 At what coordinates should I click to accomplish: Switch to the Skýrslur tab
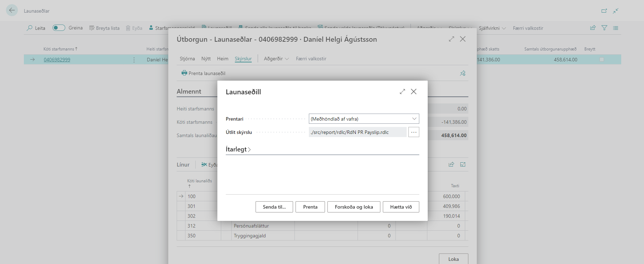pyautogui.click(x=243, y=59)
